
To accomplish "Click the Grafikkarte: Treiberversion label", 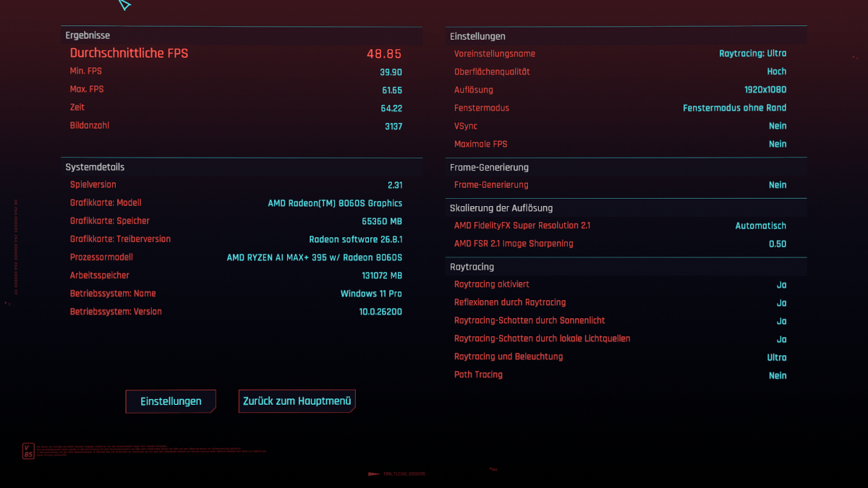I will pyautogui.click(x=120, y=239).
